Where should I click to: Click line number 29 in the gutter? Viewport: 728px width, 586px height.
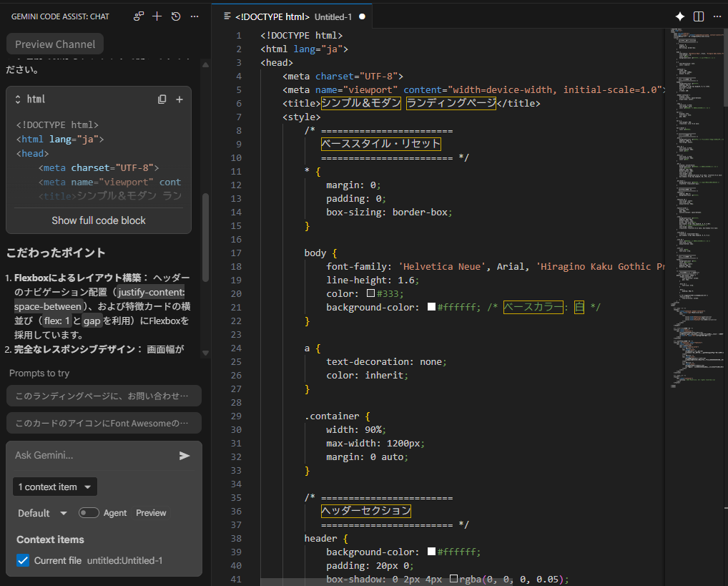point(236,416)
